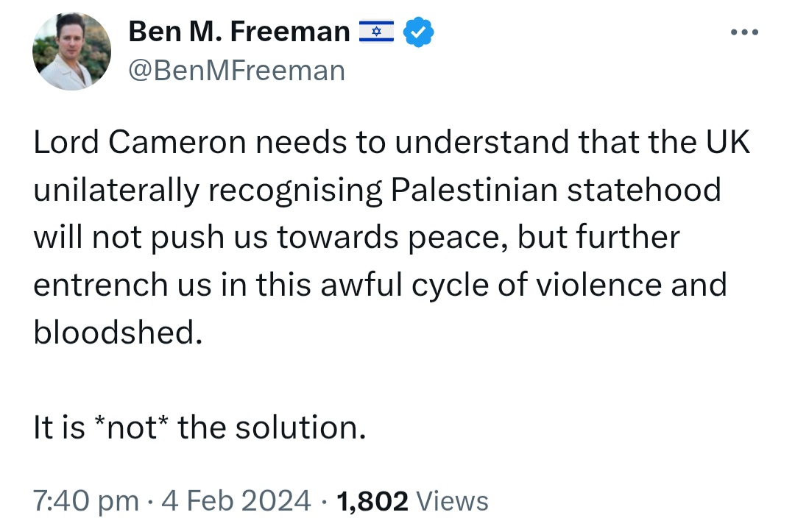Click the 4 Feb 2024 date
The image size is (795, 532).
236,500
